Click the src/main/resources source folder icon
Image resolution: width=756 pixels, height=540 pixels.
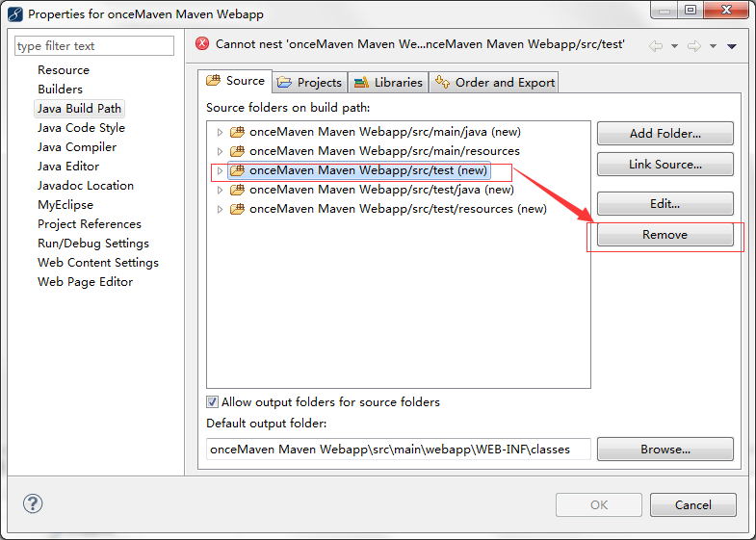coord(237,151)
